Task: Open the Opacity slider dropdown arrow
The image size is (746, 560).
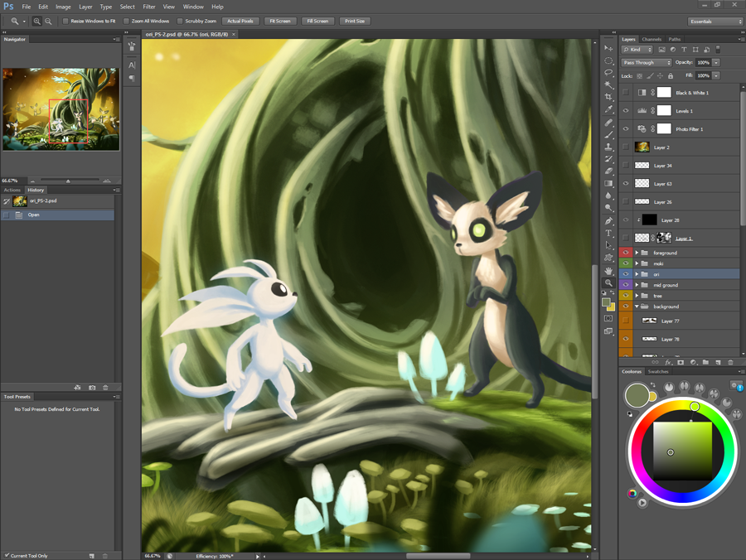Action: [x=716, y=63]
